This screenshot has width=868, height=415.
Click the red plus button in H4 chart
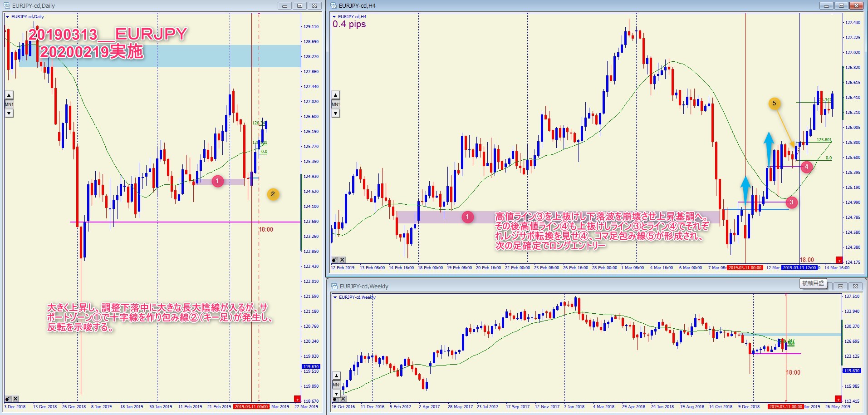tap(839, 260)
